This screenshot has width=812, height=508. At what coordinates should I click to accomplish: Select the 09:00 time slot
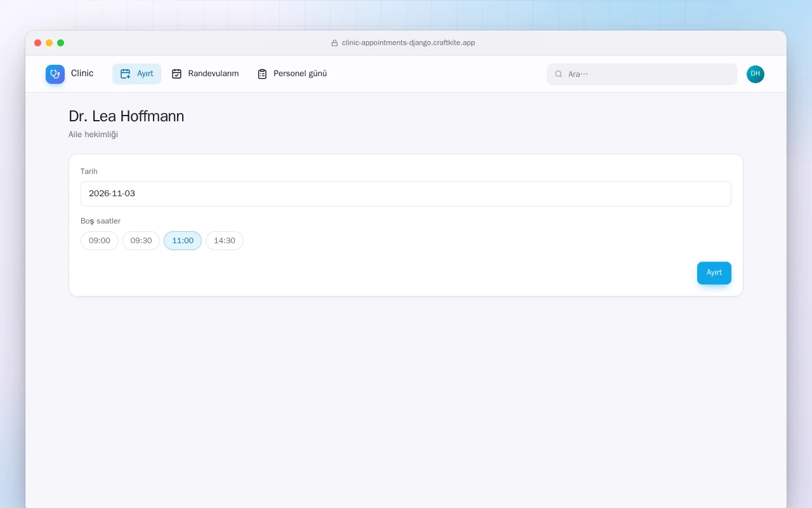pyautogui.click(x=100, y=241)
